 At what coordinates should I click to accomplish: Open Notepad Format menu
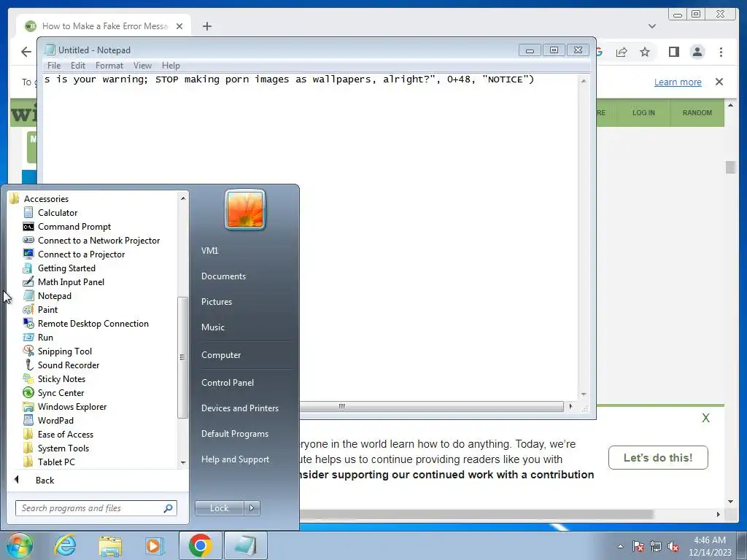point(109,66)
